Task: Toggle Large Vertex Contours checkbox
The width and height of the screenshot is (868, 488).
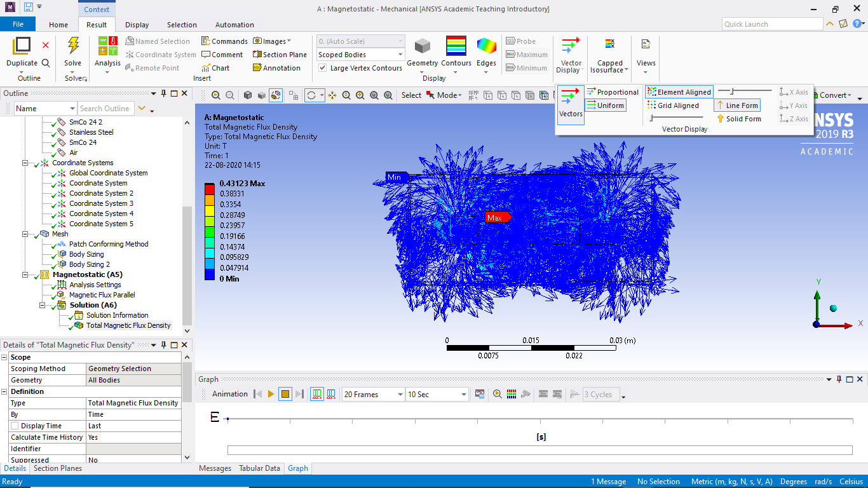Action: click(x=323, y=68)
